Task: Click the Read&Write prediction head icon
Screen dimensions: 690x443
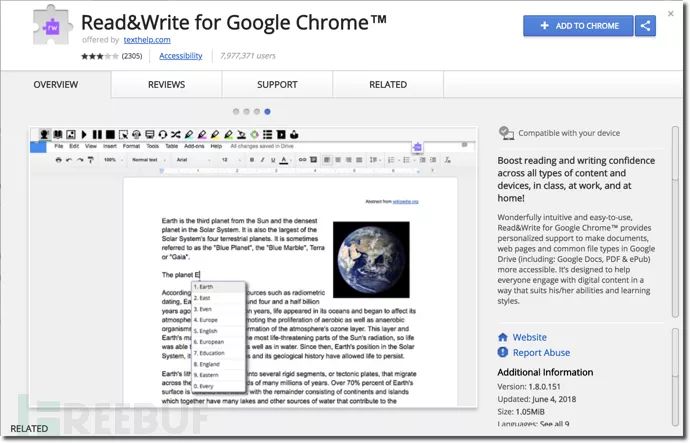Action: [x=44, y=134]
